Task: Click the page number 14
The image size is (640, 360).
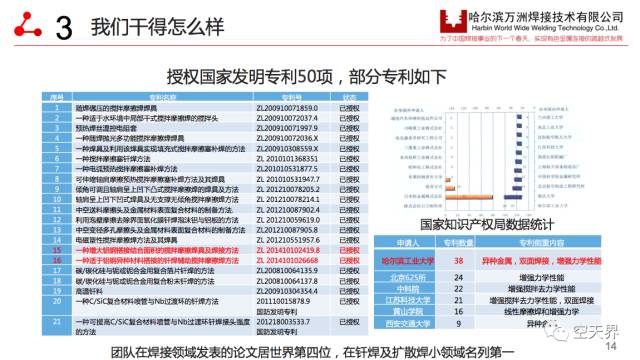Action: coord(611,346)
